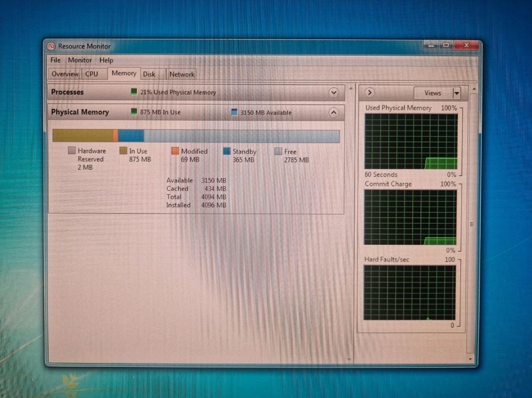Click the Hard Faults/sec graph
532x398 pixels.
pos(410,293)
